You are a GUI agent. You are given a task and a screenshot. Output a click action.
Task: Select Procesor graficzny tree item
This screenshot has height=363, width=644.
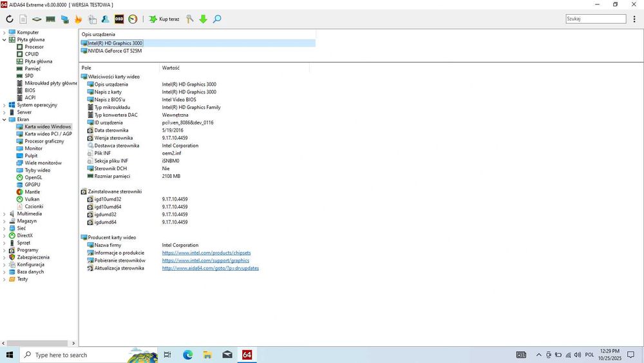click(44, 141)
